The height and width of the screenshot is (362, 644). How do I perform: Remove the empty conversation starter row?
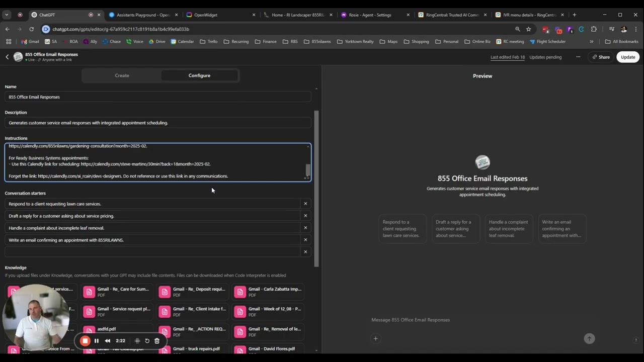(305, 252)
